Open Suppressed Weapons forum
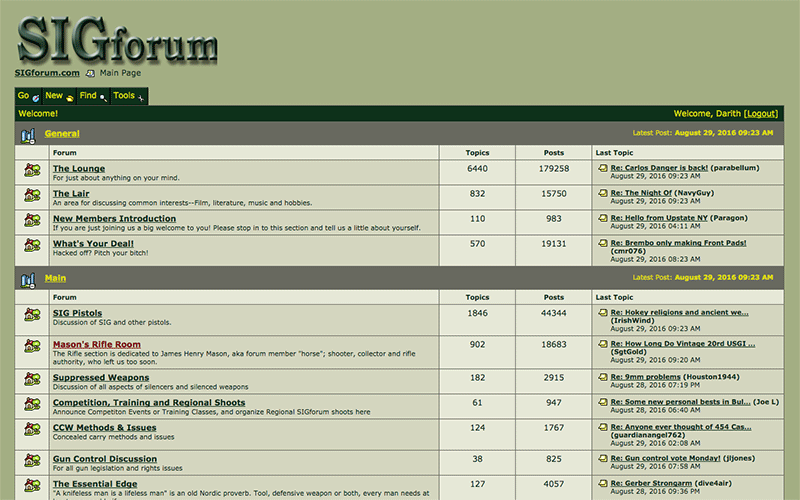Screen dimensions: 800x500 click(x=101, y=378)
